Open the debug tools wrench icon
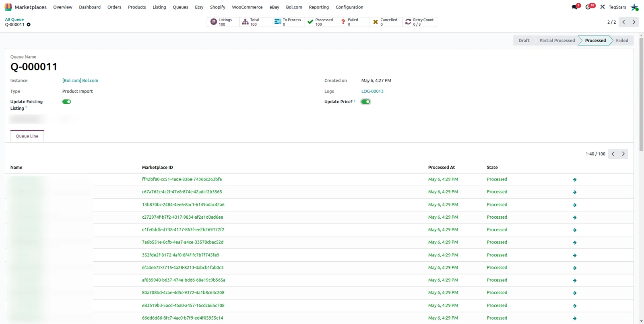 pos(603,7)
